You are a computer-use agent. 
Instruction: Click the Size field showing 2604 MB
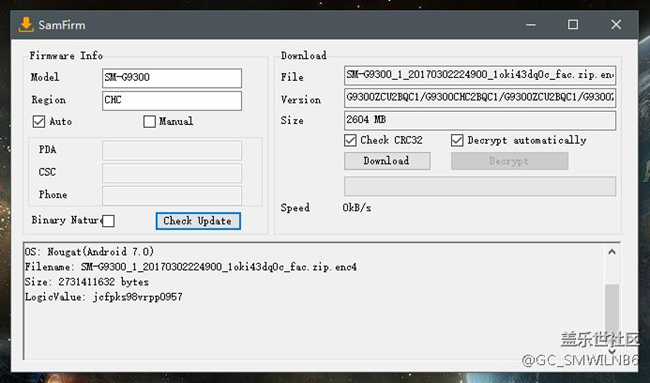pyautogui.click(x=480, y=120)
